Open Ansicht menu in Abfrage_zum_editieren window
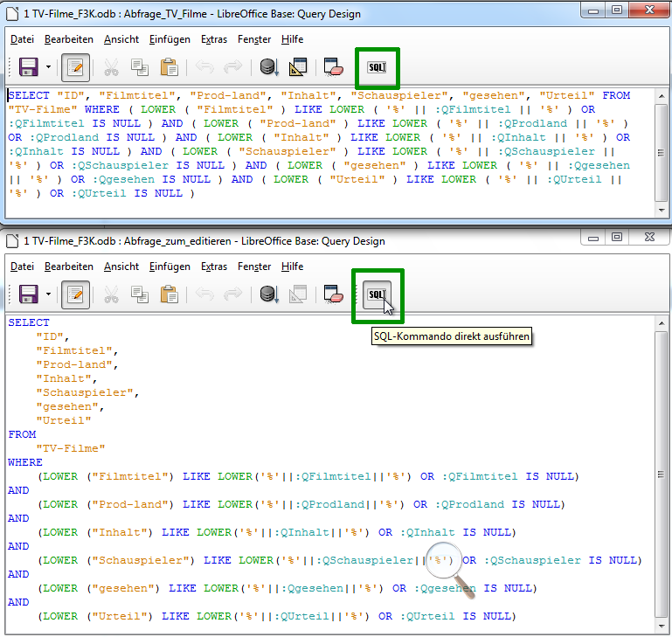The width and height of the screenshot is (672, 637). (121, 267)
